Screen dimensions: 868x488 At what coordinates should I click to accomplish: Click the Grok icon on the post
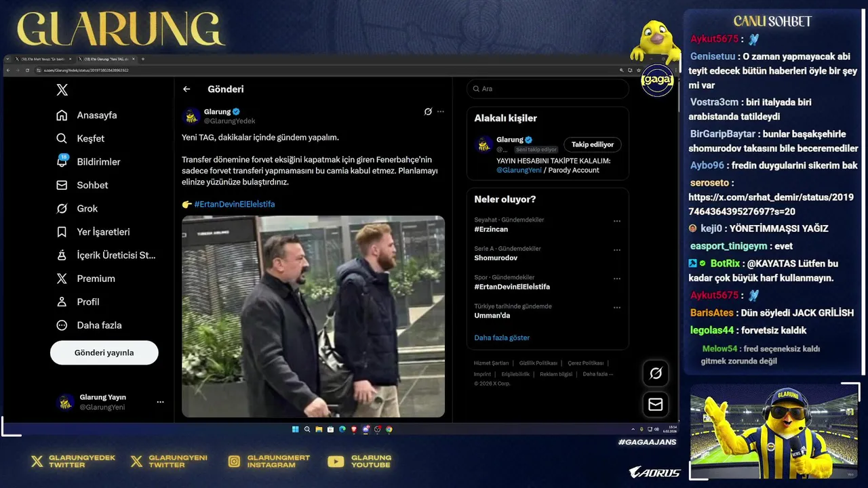coord(428,112)
